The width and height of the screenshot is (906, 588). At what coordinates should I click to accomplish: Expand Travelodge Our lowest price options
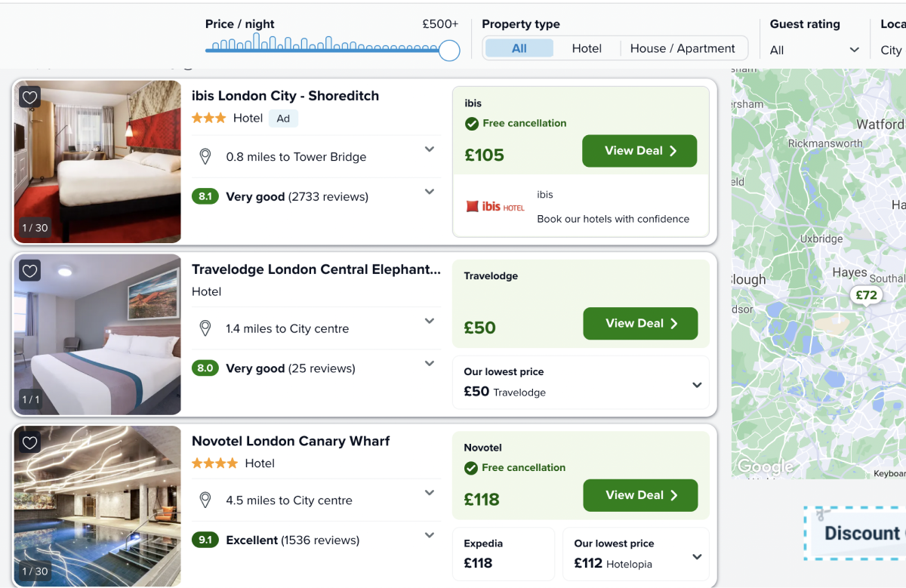click(x=697, y=385)
